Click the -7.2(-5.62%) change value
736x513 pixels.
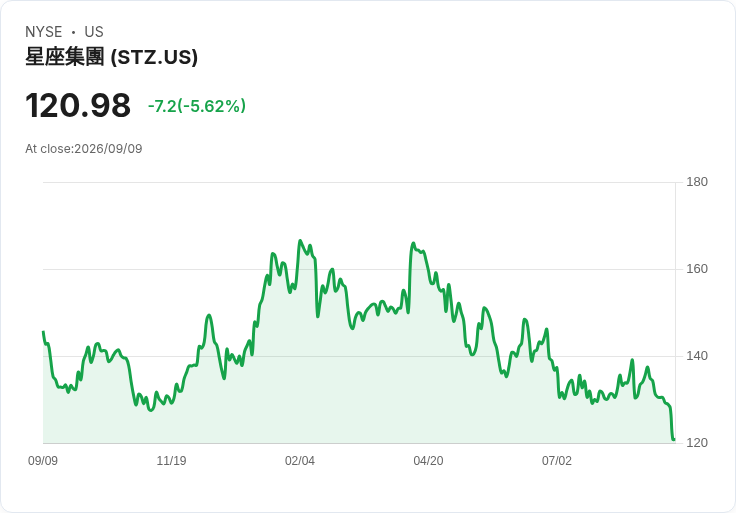[197, 106]
